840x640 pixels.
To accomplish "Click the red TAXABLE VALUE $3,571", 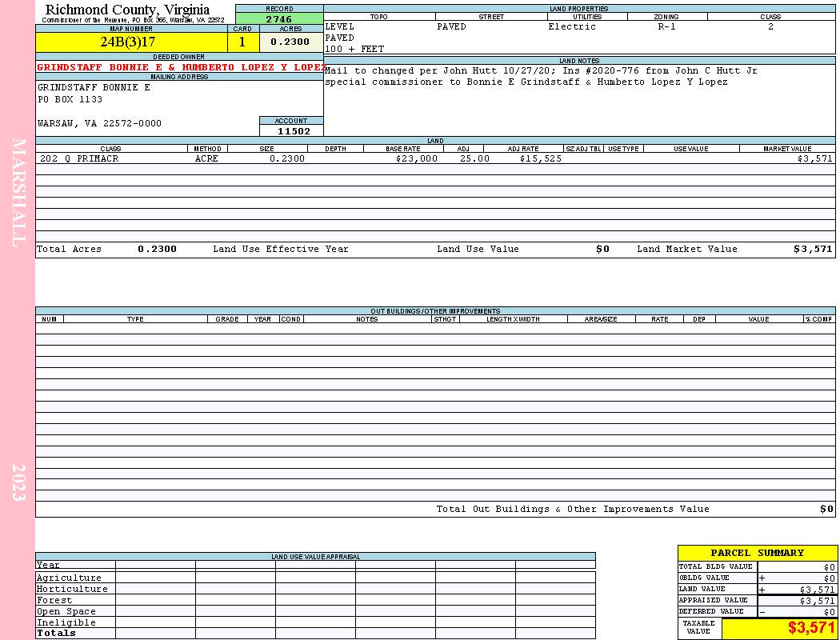I will [x=811, y=627].
